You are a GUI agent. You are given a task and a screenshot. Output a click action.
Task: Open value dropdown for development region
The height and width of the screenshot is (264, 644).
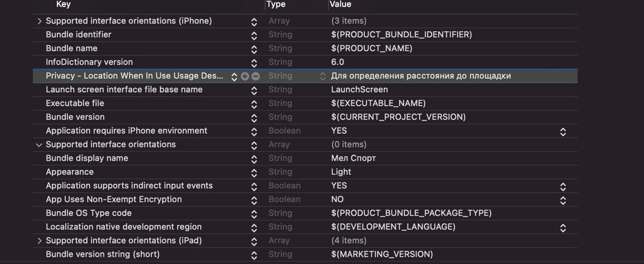563,228
